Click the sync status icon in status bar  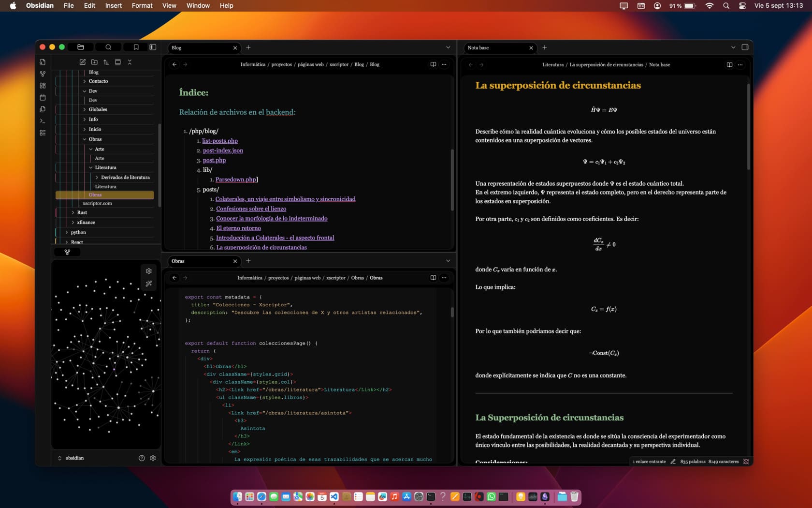point(746,462)
